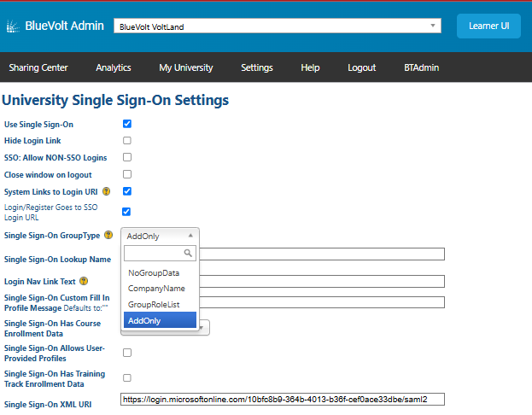Viewport: 532px width, 415px height.
Task: Open help icon for System Links to Login URI
Action: click(x=106, y=191)
